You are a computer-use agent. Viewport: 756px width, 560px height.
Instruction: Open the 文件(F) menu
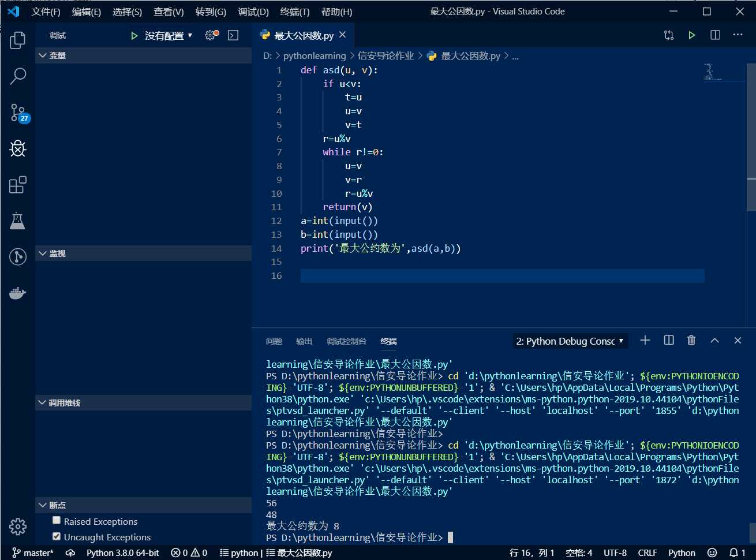(46, 12)
